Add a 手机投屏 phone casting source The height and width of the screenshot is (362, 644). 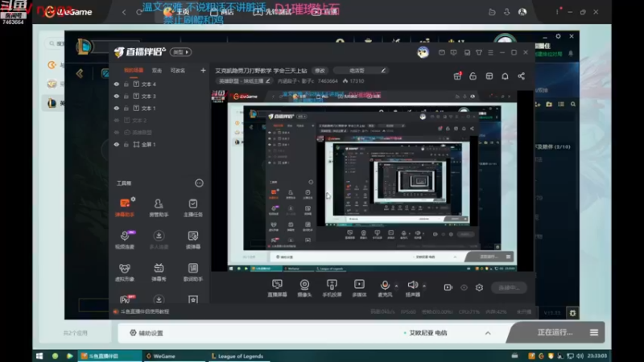click(332, 288)
